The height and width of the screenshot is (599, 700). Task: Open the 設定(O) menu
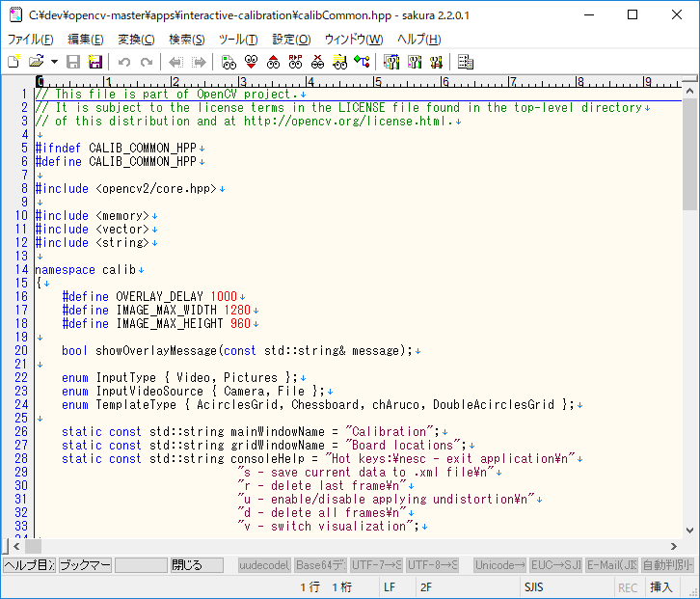tap(291, 40)
